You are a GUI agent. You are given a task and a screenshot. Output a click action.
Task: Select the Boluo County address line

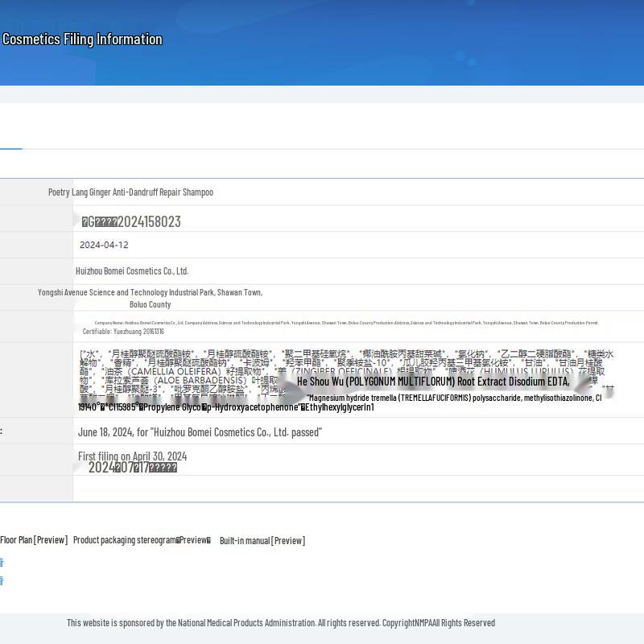pyautogui.click(x=150, y=304)
